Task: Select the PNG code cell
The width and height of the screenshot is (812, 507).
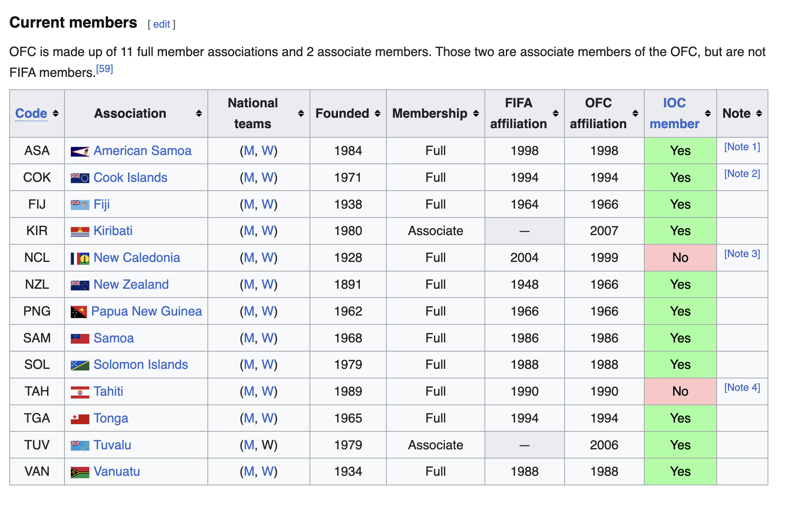Action: (x=37, y=312)
